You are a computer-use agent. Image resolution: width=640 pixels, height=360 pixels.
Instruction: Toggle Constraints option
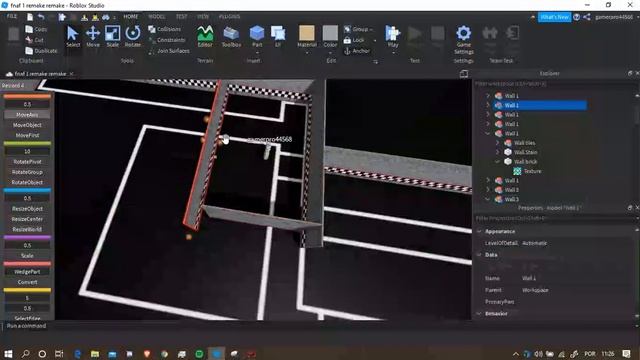pyautogui.click(x=167, y=40)
